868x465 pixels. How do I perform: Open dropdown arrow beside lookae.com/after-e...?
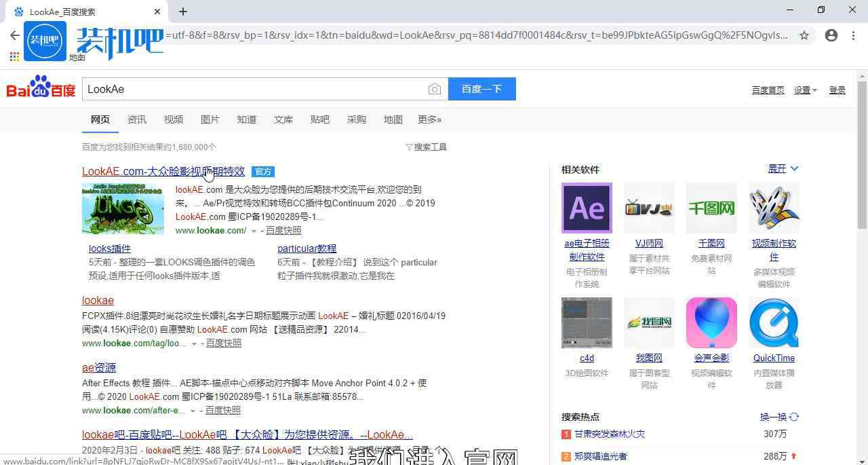193,411
